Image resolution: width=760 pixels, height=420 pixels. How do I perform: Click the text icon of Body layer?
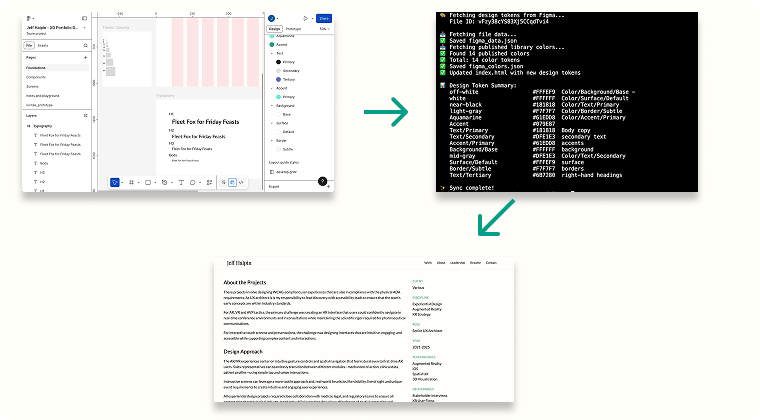35,163
